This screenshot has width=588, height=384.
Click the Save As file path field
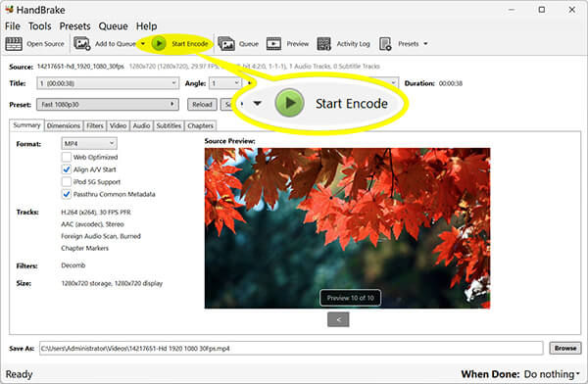point(291,348)
